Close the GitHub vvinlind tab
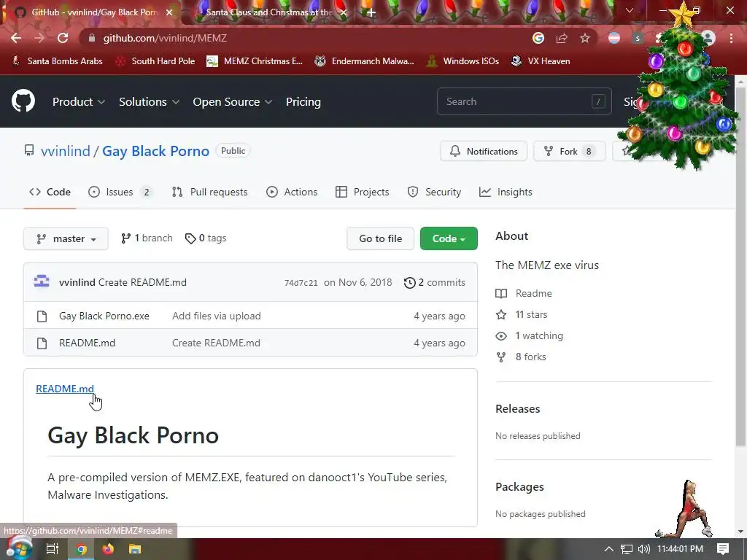The width and height of the screenshot is (747, 560). click(169, 12)
